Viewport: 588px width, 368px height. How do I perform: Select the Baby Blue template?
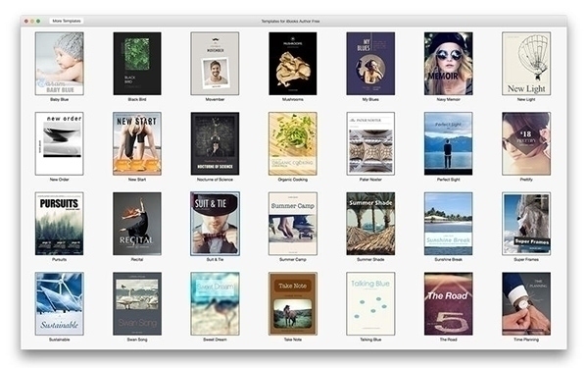click(x=59, y=64)
